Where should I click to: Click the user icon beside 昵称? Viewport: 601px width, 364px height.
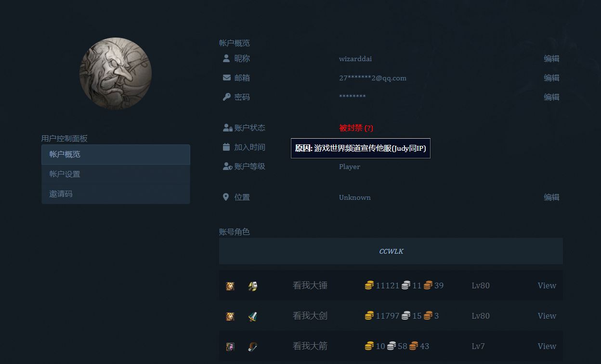click(x=226, y=59)
